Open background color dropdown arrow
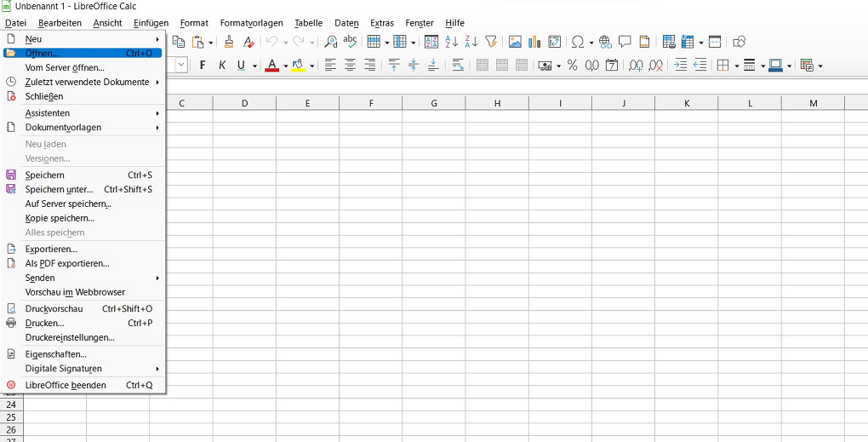 (311, 66)
